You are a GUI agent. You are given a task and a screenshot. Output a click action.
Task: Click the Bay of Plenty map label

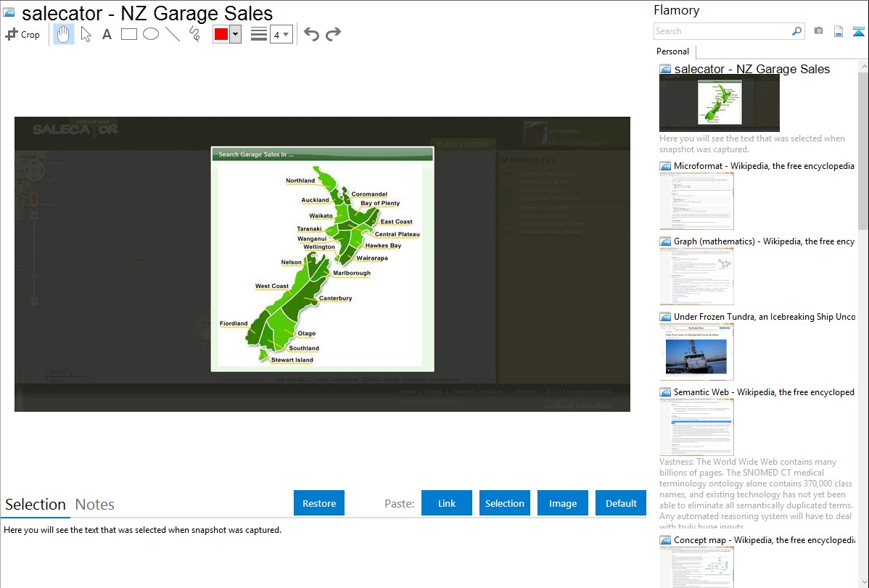(380, 204)
